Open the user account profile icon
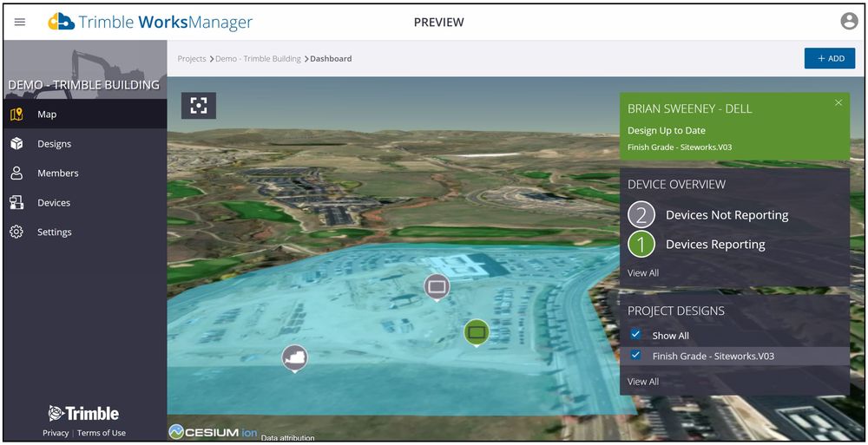The width and height of the screenshot is (868, 445). [849, 22]
